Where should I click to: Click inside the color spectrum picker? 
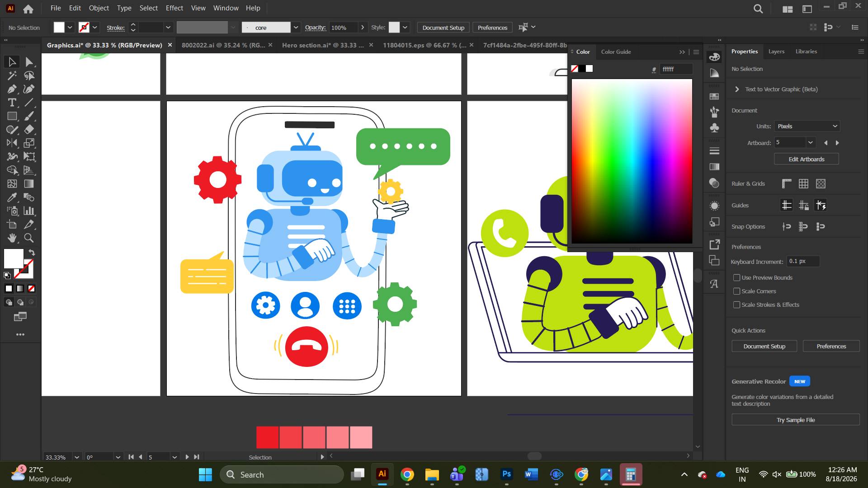(x=632, y=161)
